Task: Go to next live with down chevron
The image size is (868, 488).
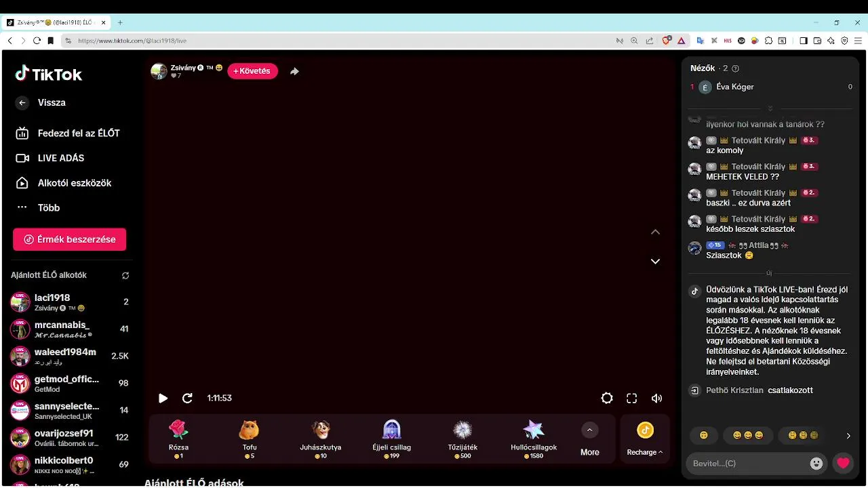Action: point(655,262)
